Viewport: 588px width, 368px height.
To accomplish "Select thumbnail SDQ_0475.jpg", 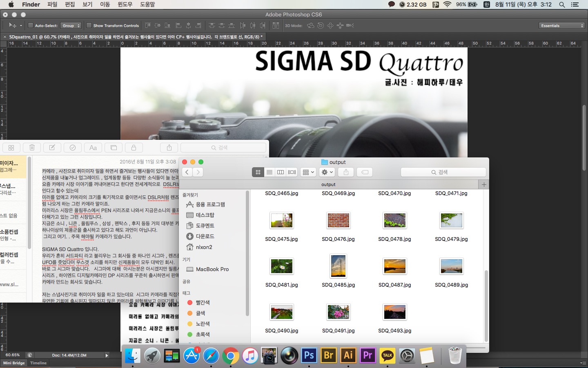I will coord(282,220).
